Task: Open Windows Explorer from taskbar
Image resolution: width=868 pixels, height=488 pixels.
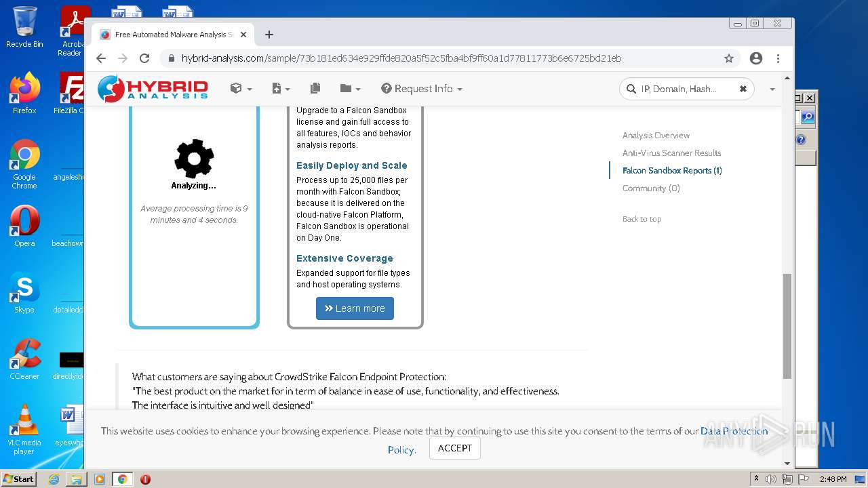Action: 76,479
